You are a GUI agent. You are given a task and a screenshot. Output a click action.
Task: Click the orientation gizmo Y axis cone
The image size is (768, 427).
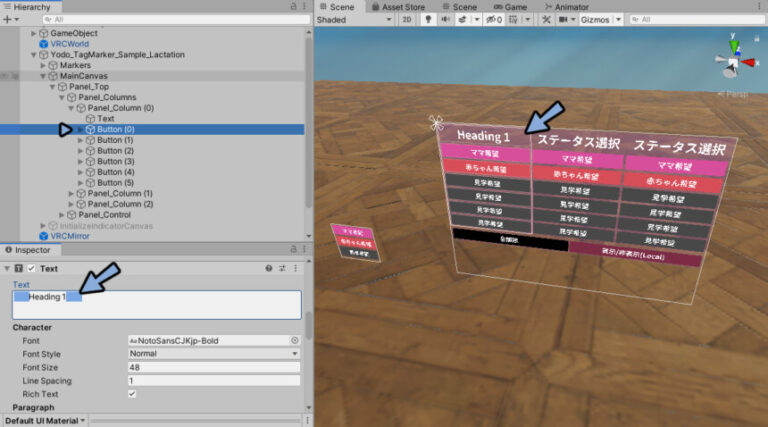(x=734, y=47)
